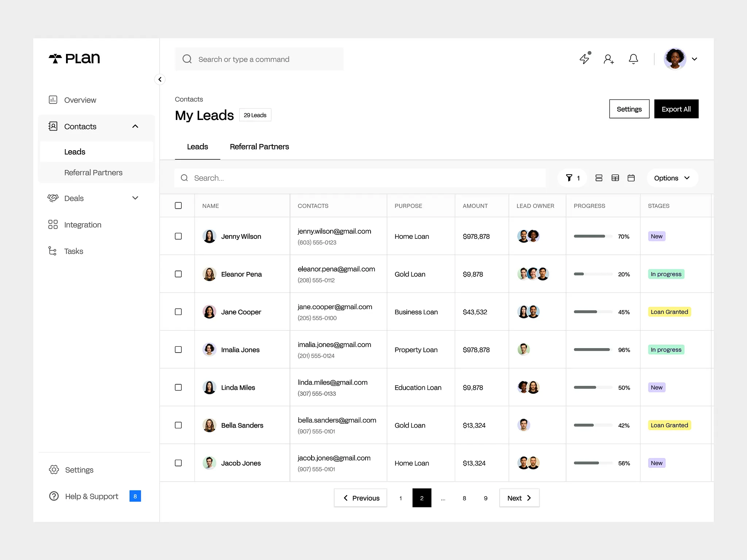Click Imalia Jones' 96% progress bar

click(x=592, y=350)
